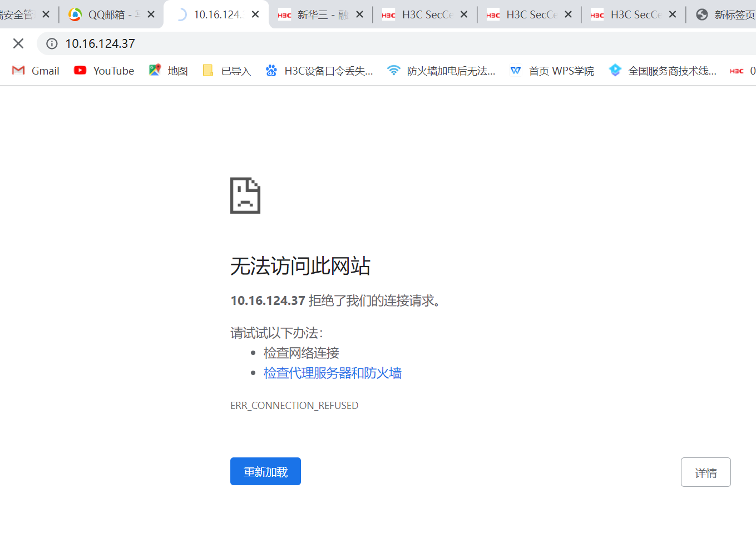The image size is (756, 552).
Task: Open the H3C设备口令丢失 bookmark
Action: point(319,71)
